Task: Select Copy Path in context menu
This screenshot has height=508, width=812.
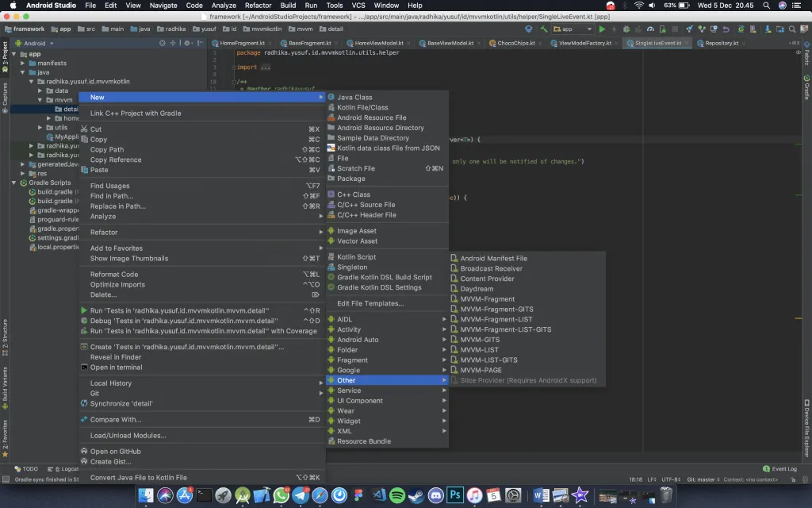Action: 202,149
